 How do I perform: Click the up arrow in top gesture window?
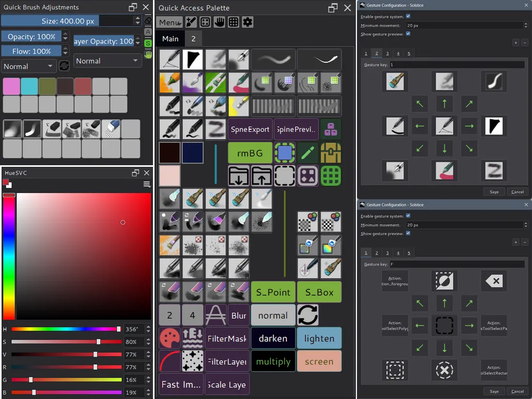[444, 103]
